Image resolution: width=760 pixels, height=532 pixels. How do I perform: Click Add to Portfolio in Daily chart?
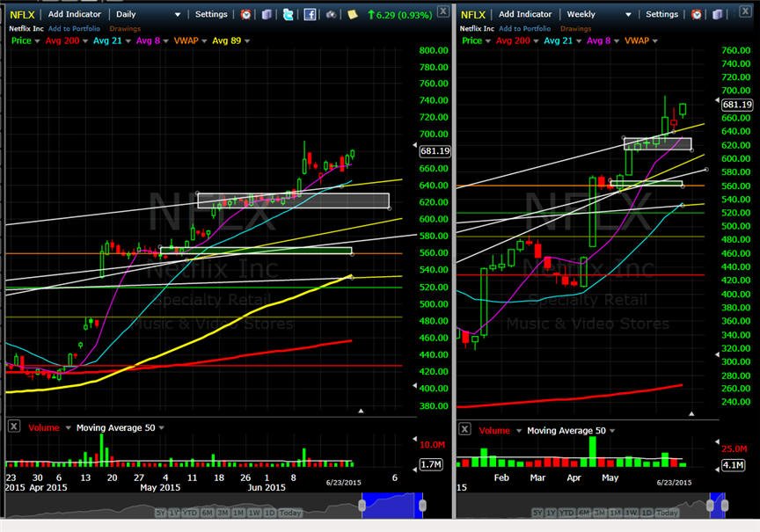(74, 29)
